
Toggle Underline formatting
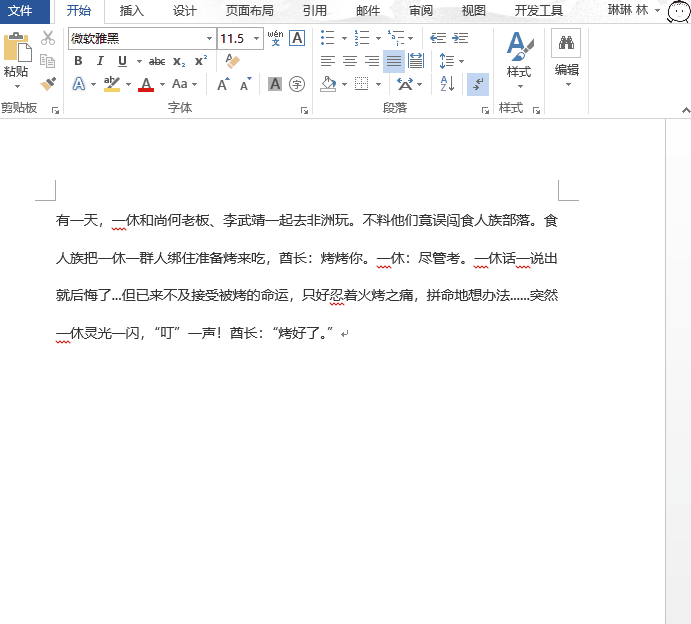122,61
